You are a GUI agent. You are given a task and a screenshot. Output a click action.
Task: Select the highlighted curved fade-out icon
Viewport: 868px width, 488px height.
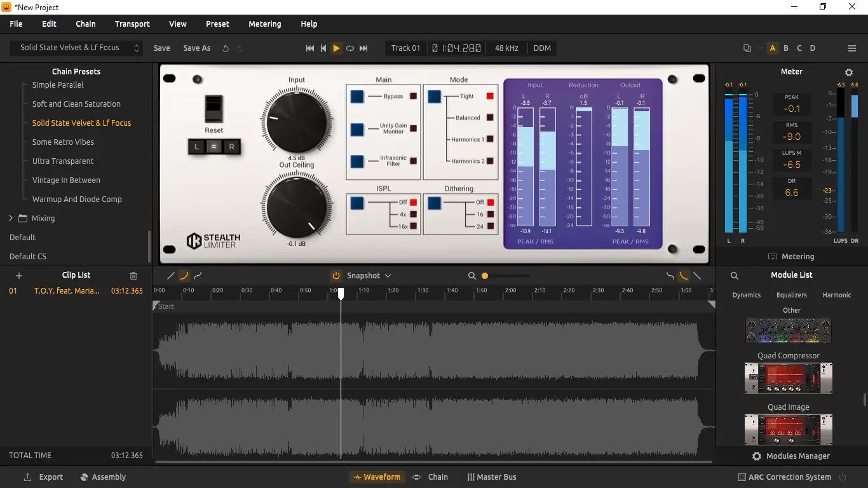[684, 276]
